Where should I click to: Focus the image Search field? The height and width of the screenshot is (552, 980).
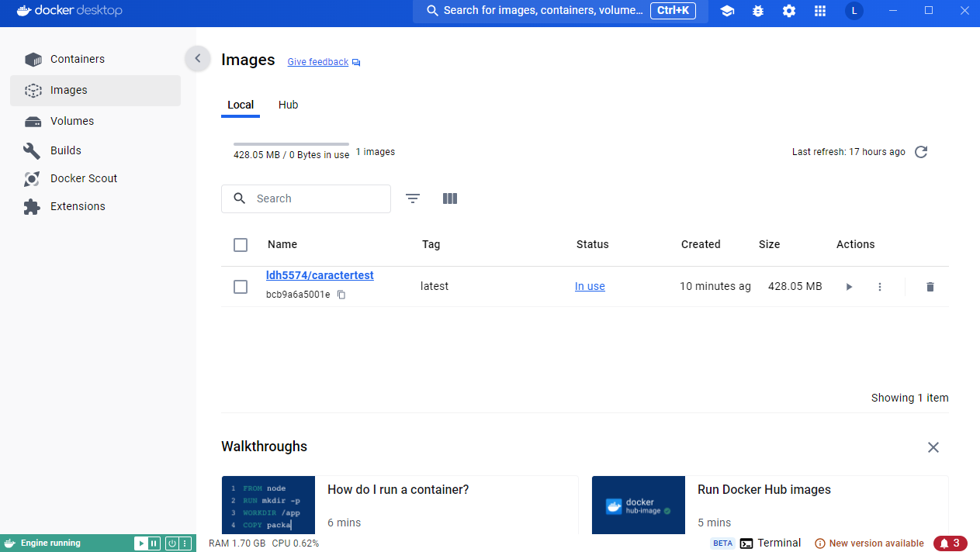click(x=306, y=198)
